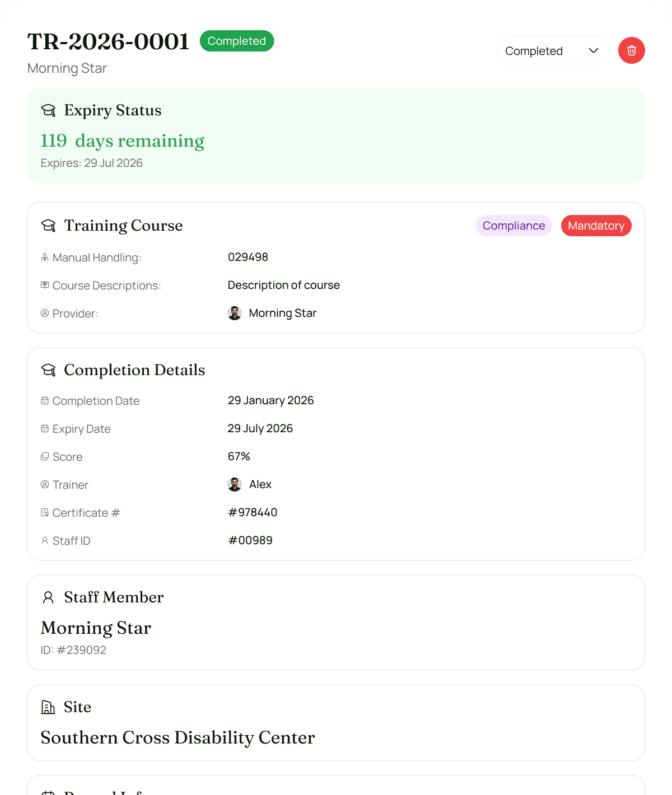Click the Alex trainer link

(260, 484)
